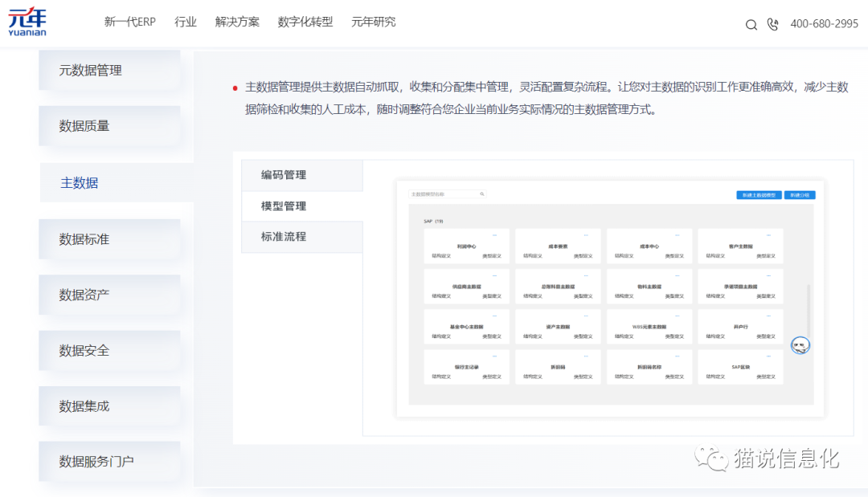The width and height of the screenshot is (868, 497).
Task: Select the 标准流程 tab
Action: [x=284, y=237]
